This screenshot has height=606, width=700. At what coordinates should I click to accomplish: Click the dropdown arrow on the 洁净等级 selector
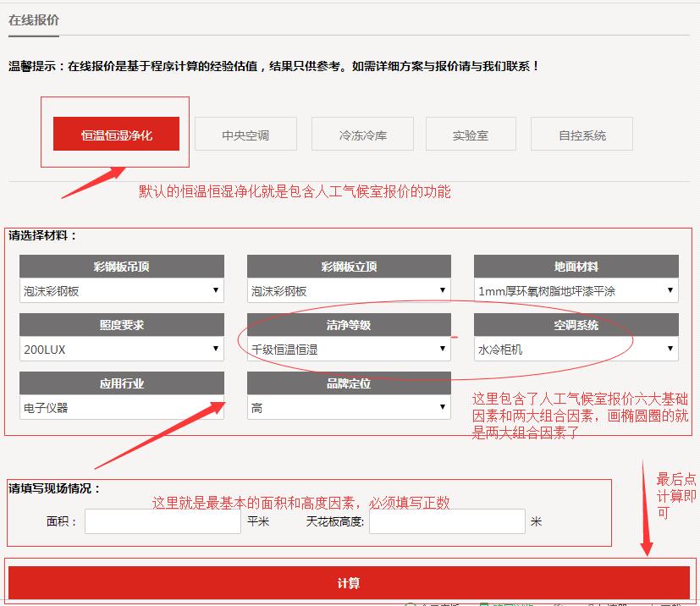444,348
